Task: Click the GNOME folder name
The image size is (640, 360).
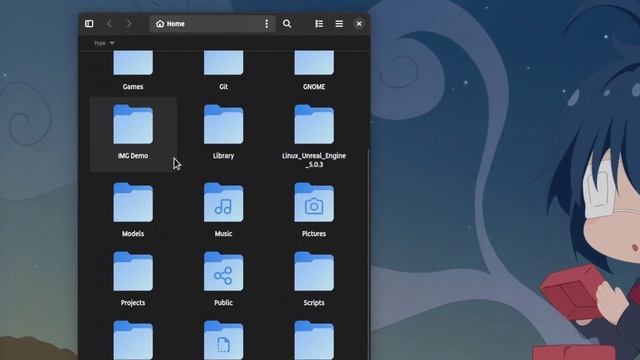Action: coord(314,87)
